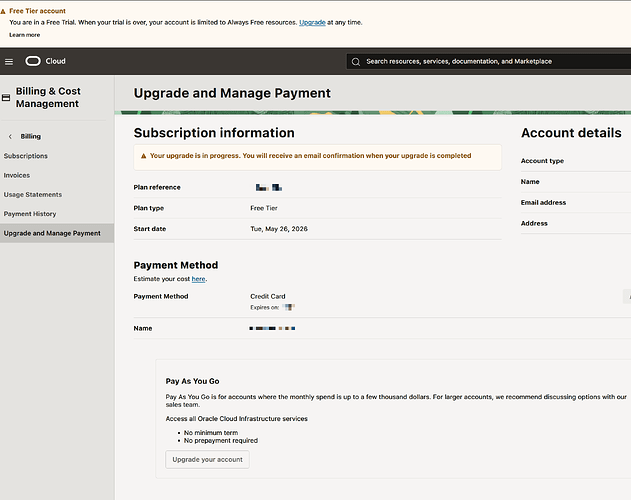Click the 'Email address' label
631x500 pixels.
(543, 202)
